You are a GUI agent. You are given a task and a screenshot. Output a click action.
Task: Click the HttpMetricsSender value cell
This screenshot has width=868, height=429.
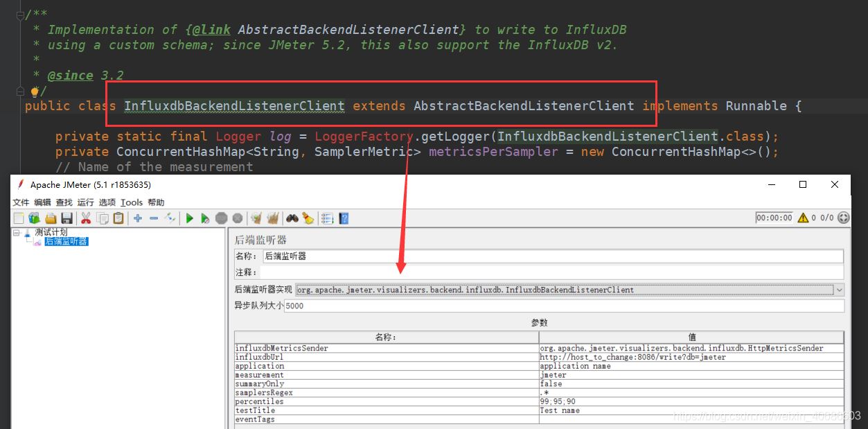click(x=692, y=348)
